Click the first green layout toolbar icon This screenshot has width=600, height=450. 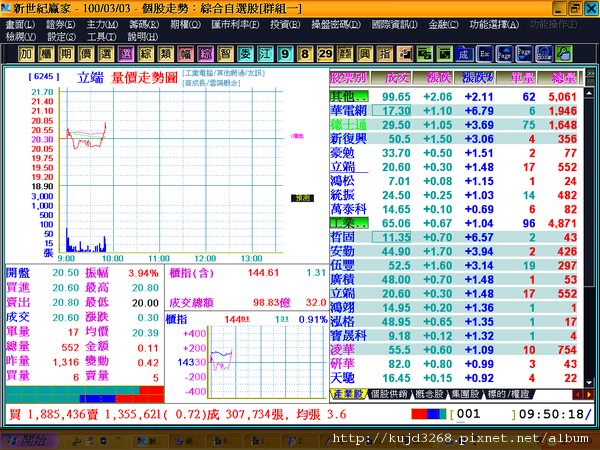[424, 54]
